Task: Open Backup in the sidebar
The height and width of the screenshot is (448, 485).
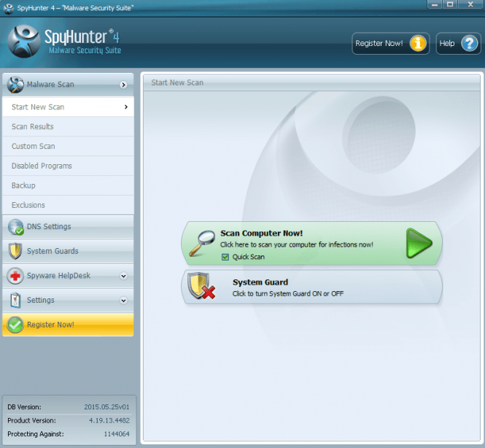Action: [x=68, y=185]
